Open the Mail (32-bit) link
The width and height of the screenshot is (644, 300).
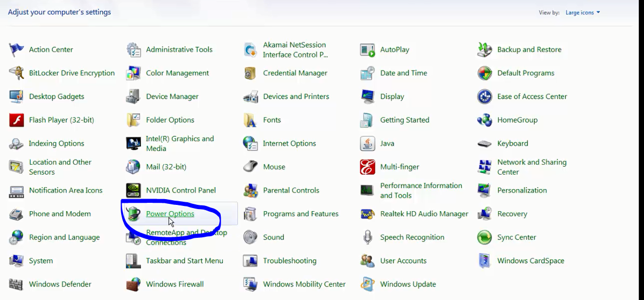166,167
